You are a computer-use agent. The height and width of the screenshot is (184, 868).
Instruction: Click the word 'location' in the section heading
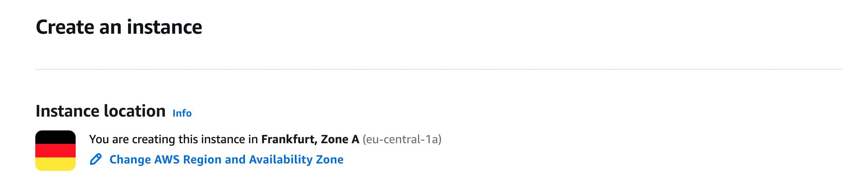(134, 111)
